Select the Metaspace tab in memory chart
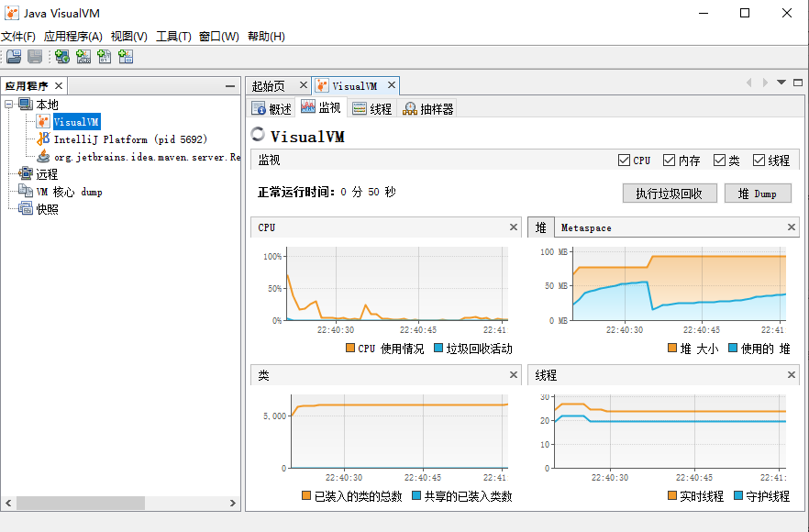Screen dimensions: 809x532 tap(586, 227)
